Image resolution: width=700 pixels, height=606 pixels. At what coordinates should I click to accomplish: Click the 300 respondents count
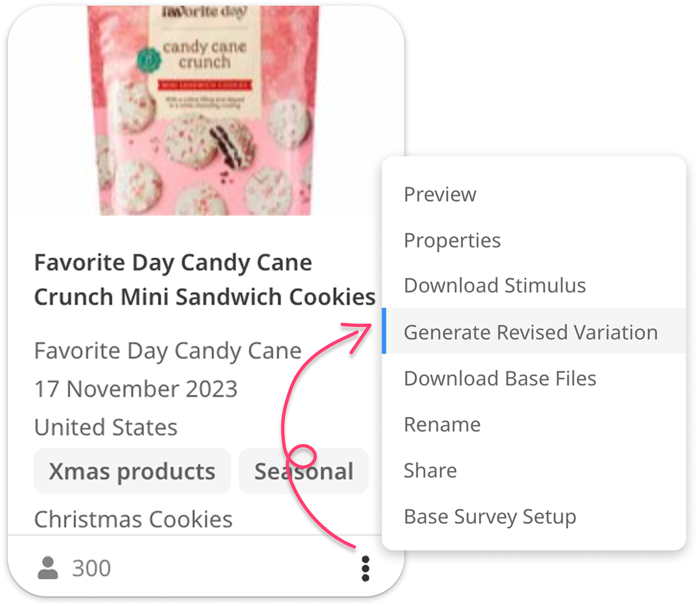coord(92,568)
